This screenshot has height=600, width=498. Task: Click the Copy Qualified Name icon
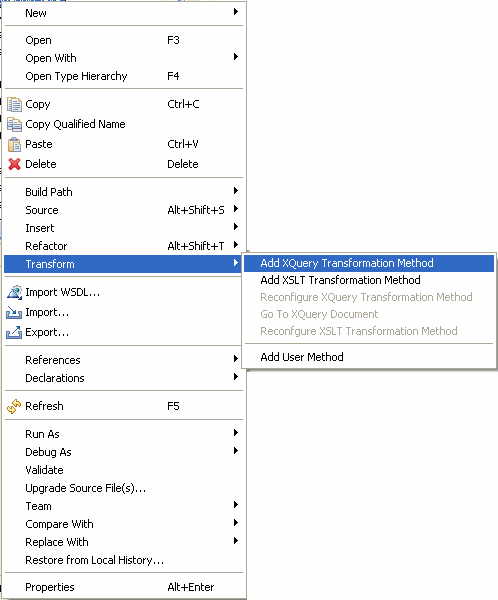pos(14,124)
